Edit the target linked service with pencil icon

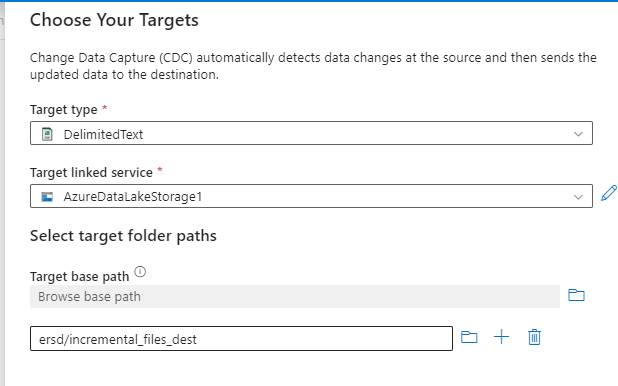[x=609, y=193]
